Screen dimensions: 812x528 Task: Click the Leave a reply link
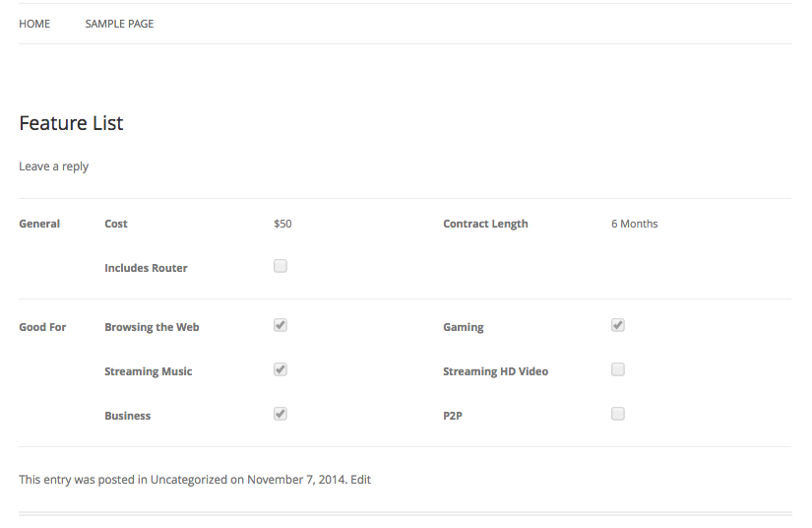[53, 166]
